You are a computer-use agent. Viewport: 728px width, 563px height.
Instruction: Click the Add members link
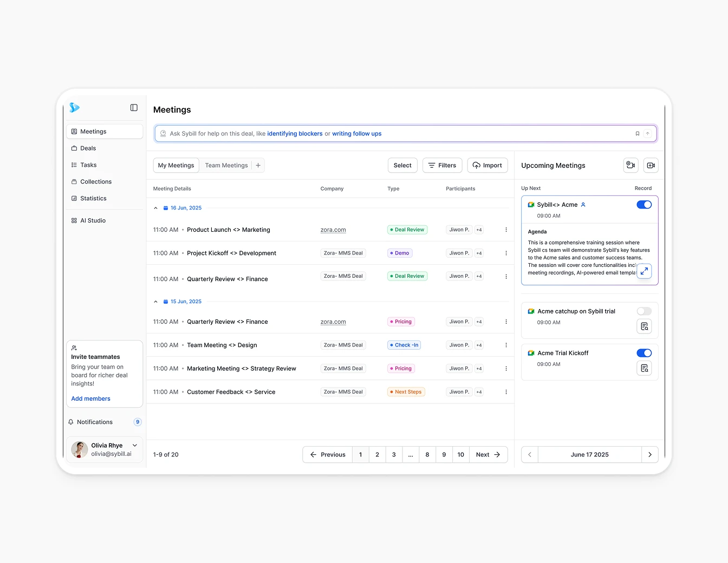tap(90, 398)
